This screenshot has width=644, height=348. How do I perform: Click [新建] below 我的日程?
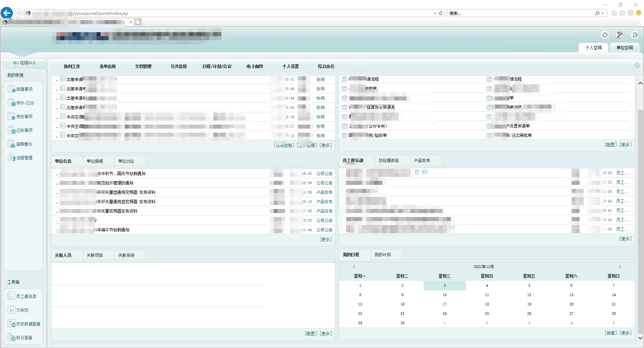610,333
